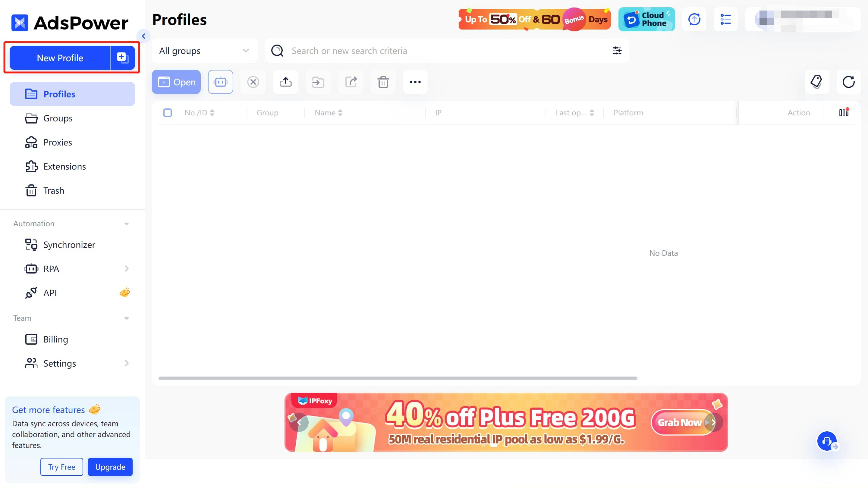Click the customize columns icon
The image size is (868, 488).
[844, 112]
